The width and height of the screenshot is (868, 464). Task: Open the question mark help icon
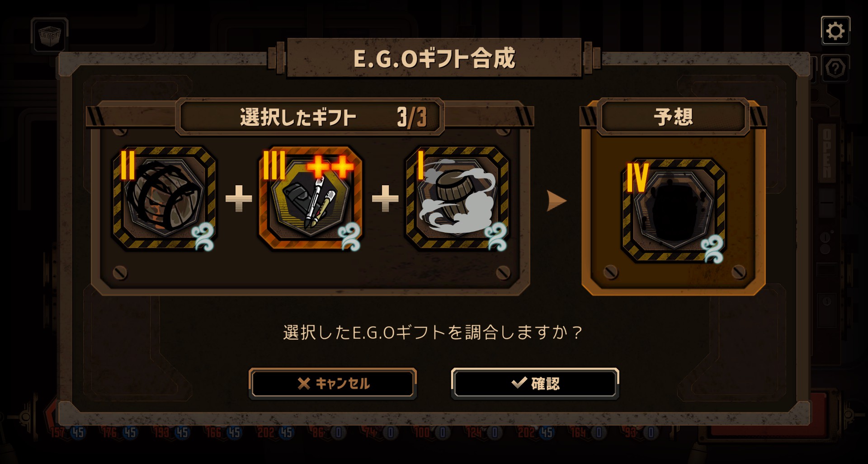coord(835,68)
